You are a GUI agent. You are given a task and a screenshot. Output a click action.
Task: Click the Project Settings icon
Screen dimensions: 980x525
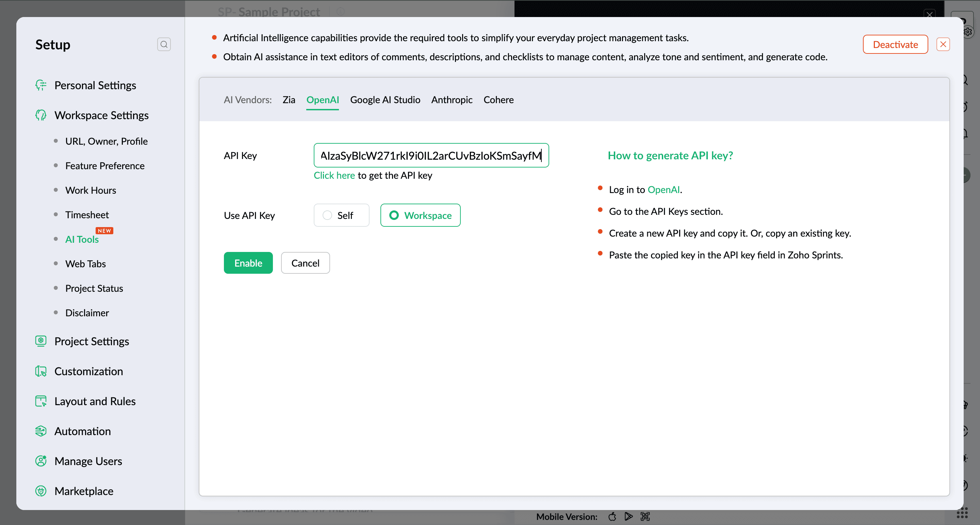click(41, 341)
